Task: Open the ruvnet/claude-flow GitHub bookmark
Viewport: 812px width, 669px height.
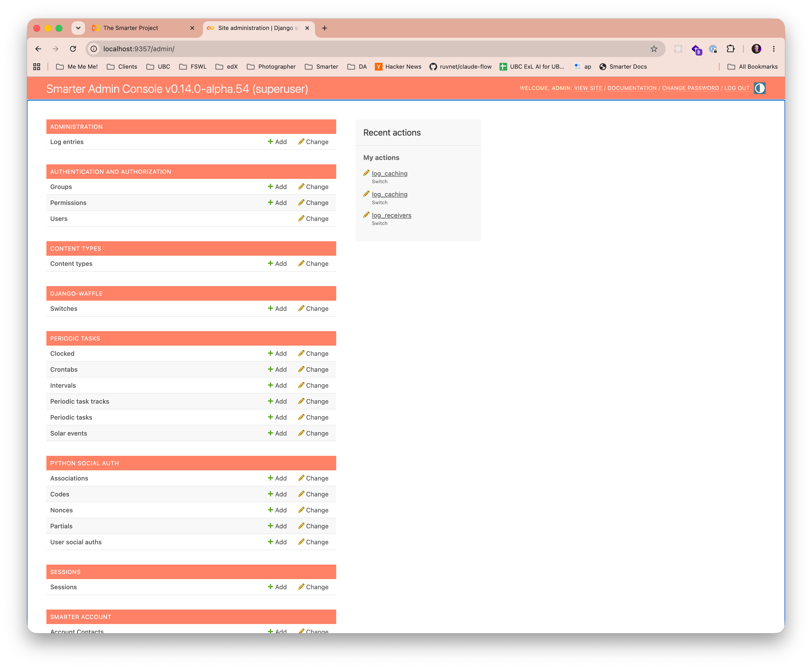Action: [461, 67]
